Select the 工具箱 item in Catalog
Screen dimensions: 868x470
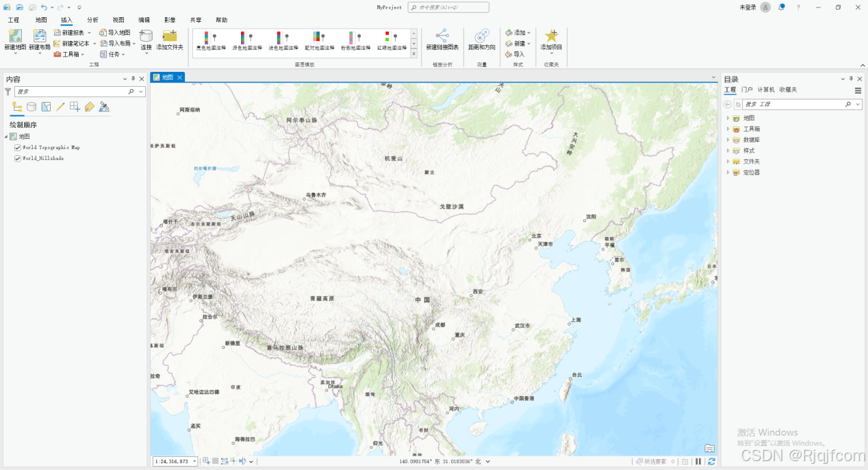[751, 129]
